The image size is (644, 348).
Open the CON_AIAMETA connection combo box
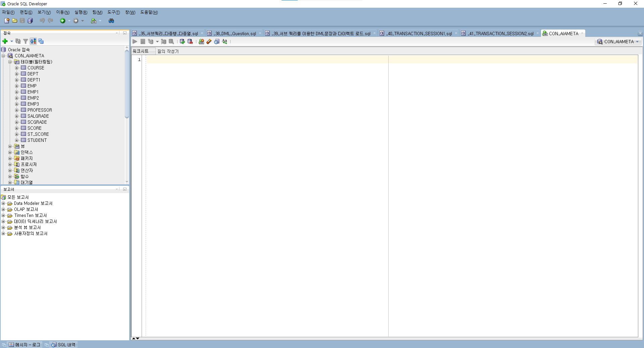tap(618, 42)
